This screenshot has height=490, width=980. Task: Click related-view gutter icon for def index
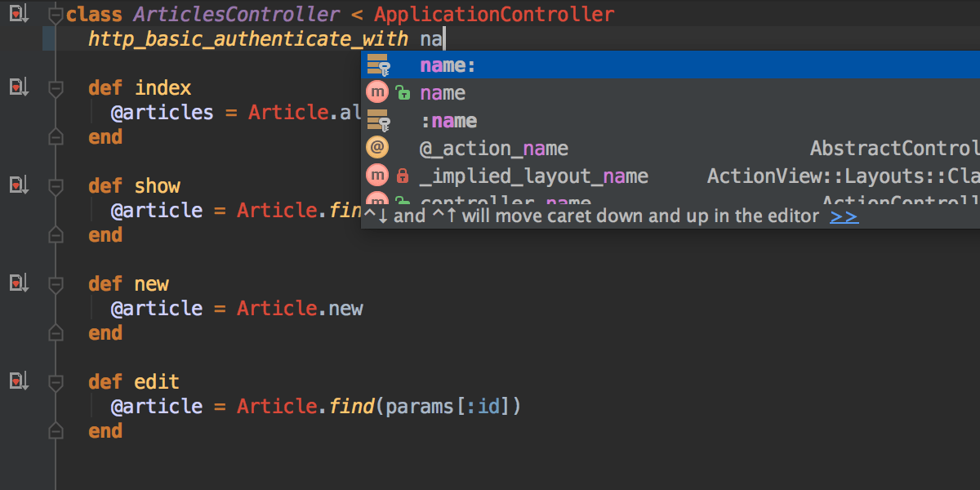[x=19, y=87]
